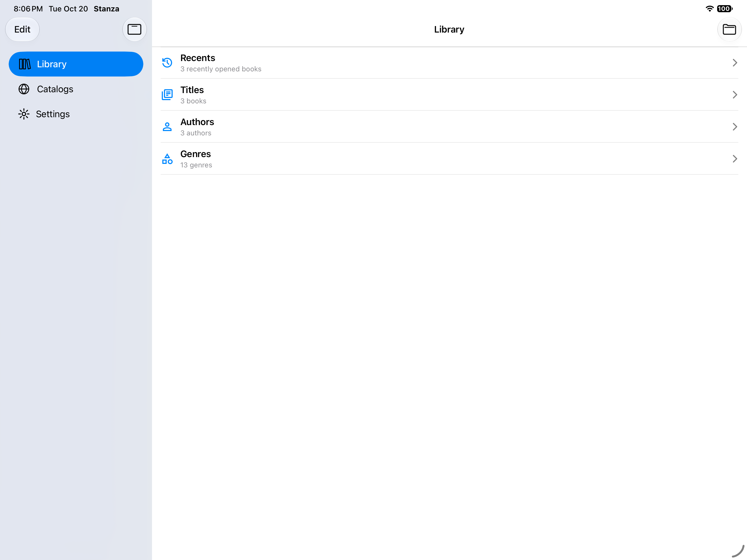Tap the Catalogs globe icon
The height and width of the screenshot is (560, 747).
point(24,89)
